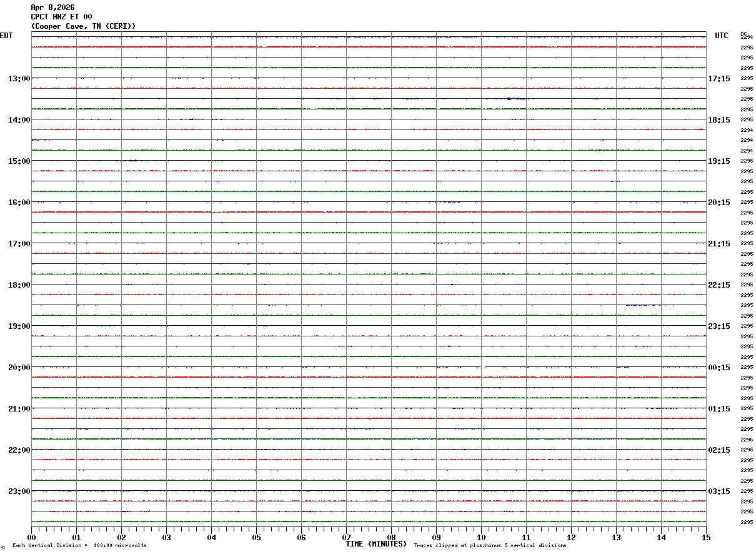Click the "02" minute axis label
Image resolution: width=756 pixels, height=554 pixels.
(122, 538)
